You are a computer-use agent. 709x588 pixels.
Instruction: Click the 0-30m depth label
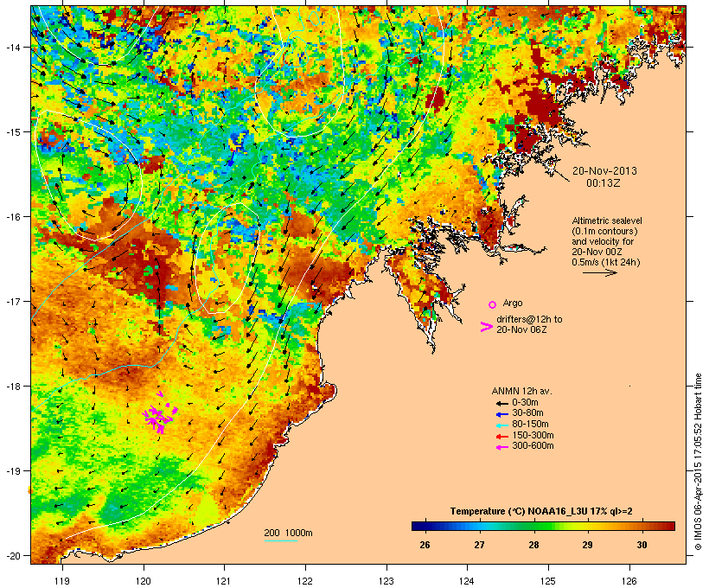pos(525,403)
